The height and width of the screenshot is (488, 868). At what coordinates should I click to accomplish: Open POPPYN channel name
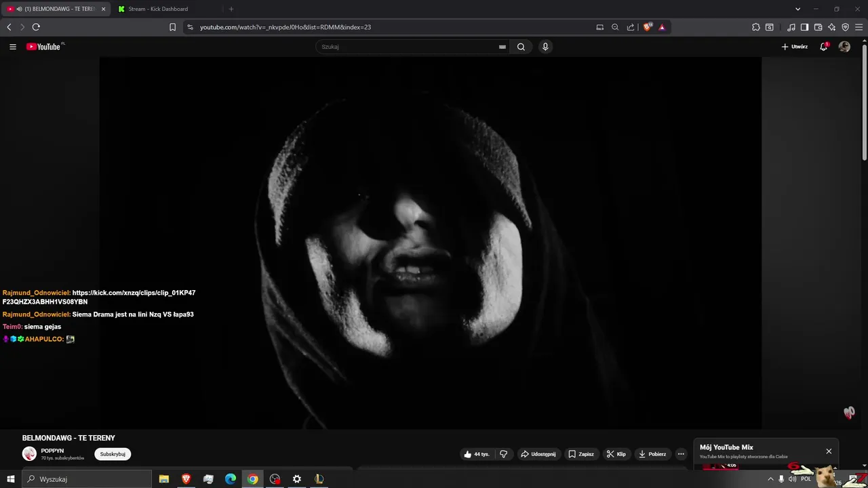click(x=52, y=451)
